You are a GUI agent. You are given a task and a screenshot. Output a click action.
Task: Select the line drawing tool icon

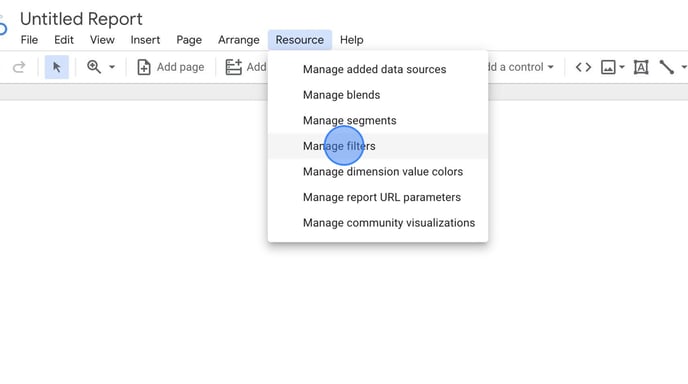coord(666,67)
